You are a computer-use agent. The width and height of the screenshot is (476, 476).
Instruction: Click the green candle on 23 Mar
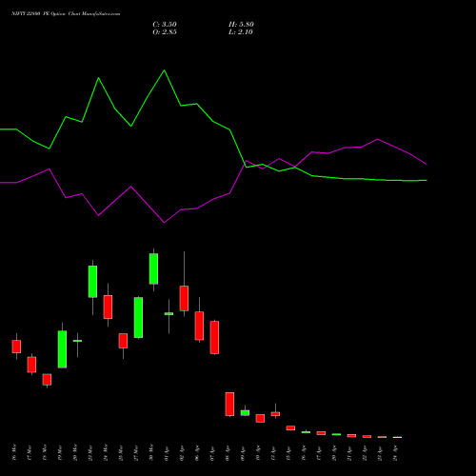tap(92, 282)
